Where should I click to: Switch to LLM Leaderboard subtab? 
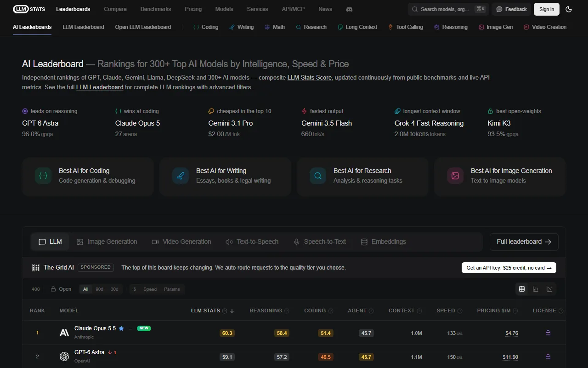pyautogui.click(x=83, y=27)
